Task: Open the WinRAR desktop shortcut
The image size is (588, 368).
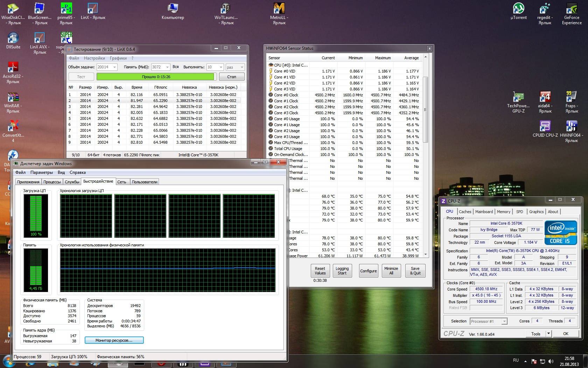Action: coord(13,102)
